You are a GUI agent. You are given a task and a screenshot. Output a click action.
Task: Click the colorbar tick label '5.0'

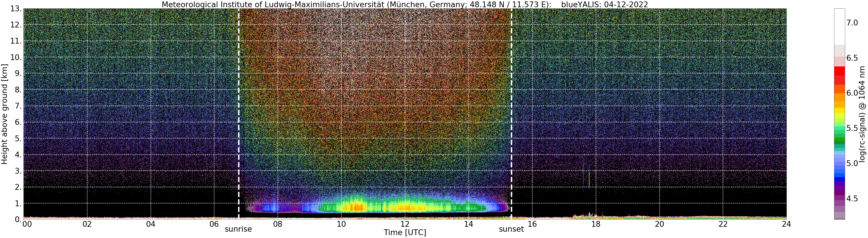point(852,163)
